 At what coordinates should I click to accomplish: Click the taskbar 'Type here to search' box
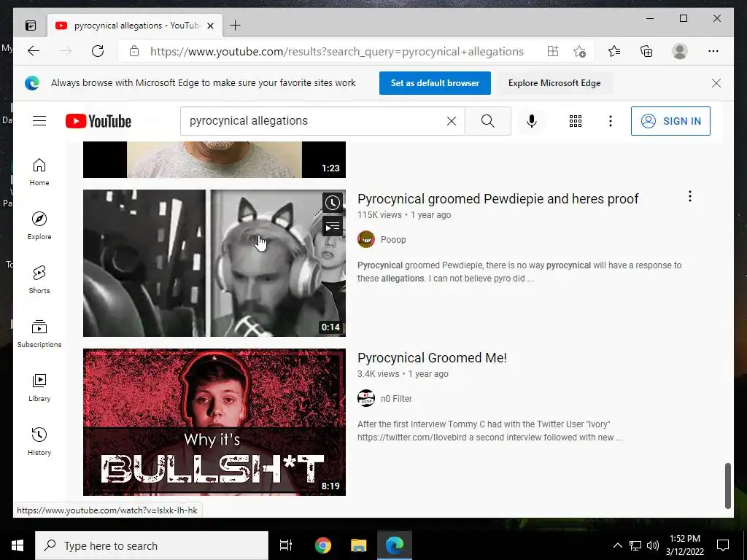click(152, 545)
